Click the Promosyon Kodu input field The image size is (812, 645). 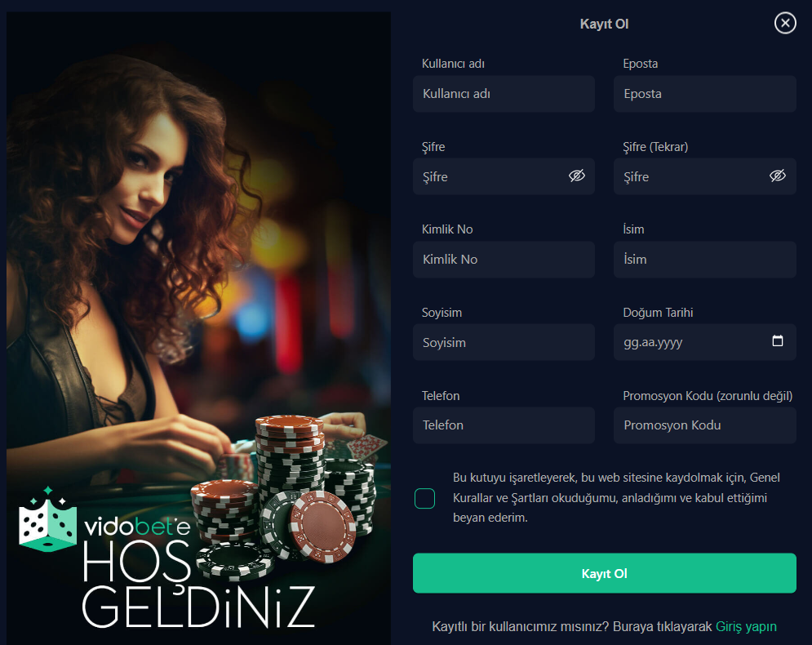tap(705, 425)
